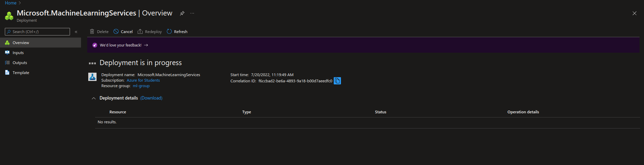Screen dimensions: 644x165
Task: Click the Cancel circle-slash icon
Action: (x=116, y=31)
